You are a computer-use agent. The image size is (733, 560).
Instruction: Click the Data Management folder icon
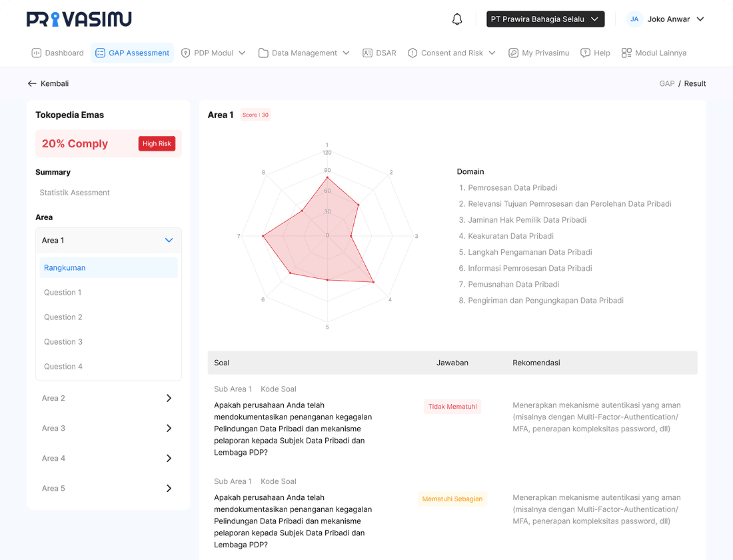pos(263,53)
